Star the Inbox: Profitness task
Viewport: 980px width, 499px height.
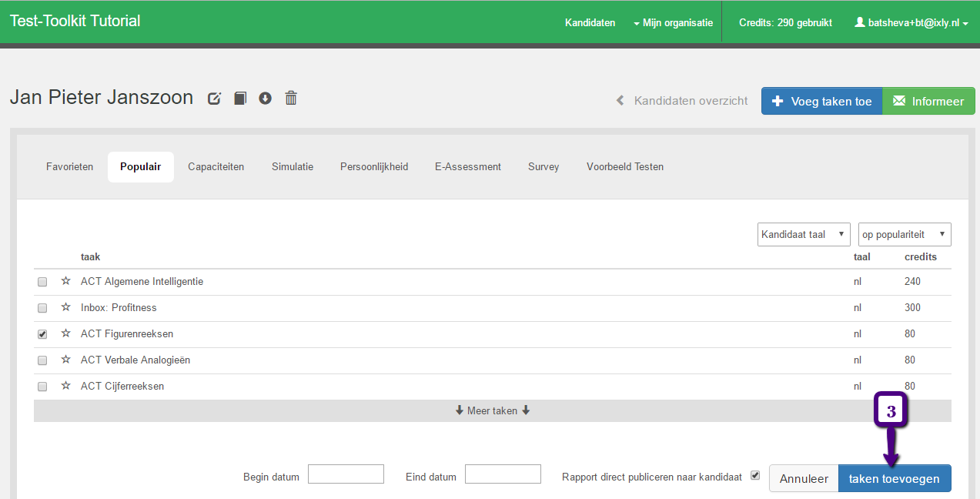pos(65,307)
